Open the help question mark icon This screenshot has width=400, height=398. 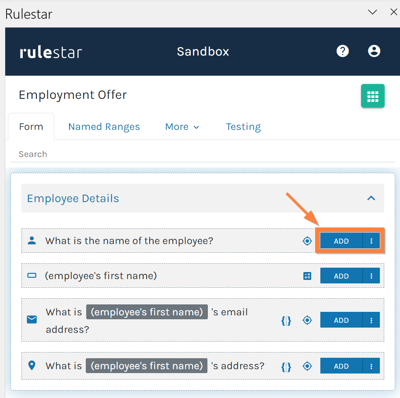click(x=342, y=51)
